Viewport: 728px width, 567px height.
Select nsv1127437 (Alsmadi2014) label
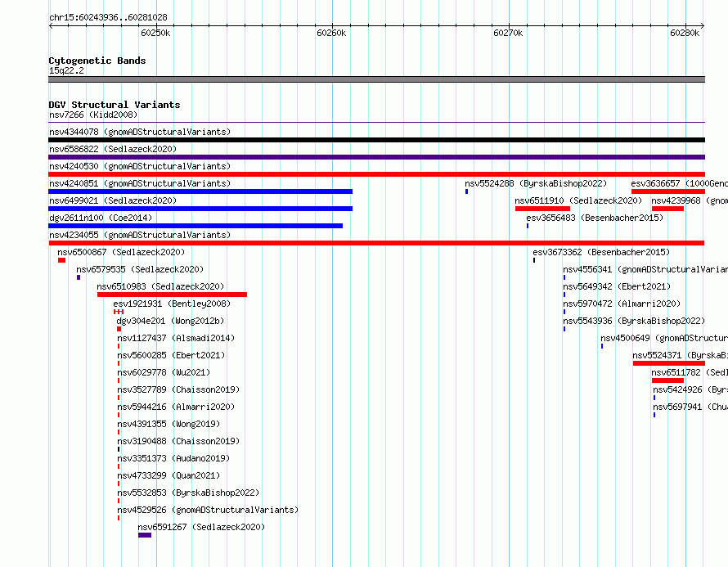point(176,338)
